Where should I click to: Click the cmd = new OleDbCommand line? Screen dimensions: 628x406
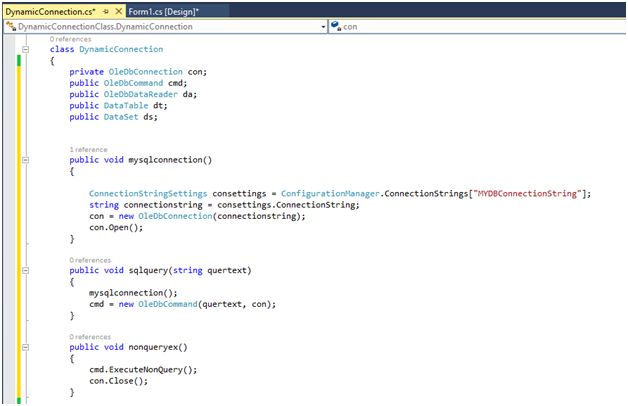coord(183,304)
